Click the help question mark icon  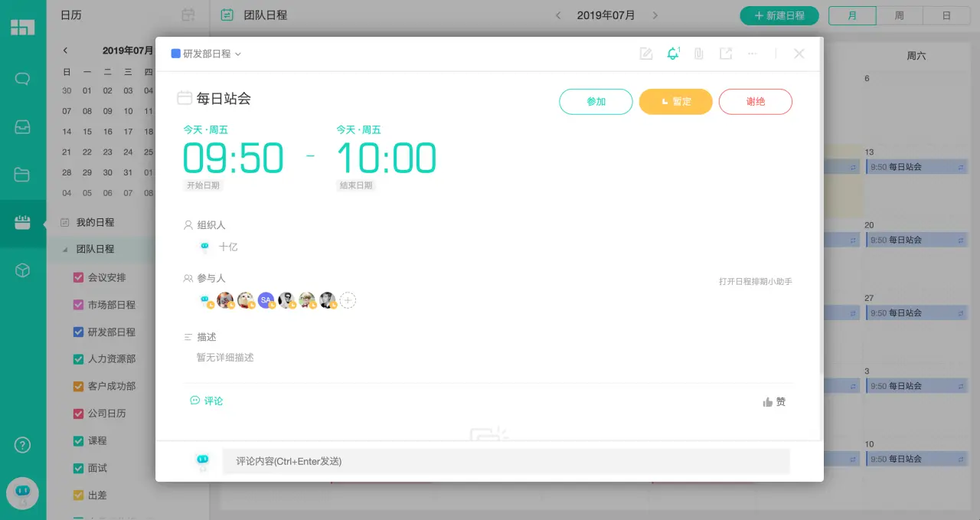22,445
